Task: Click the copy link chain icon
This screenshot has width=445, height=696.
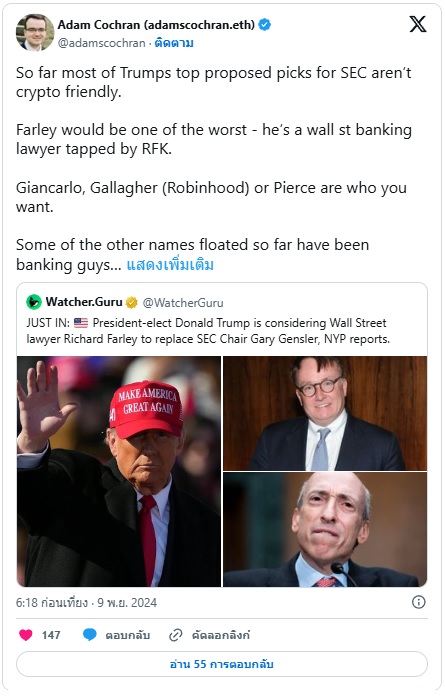Action: 176,635
